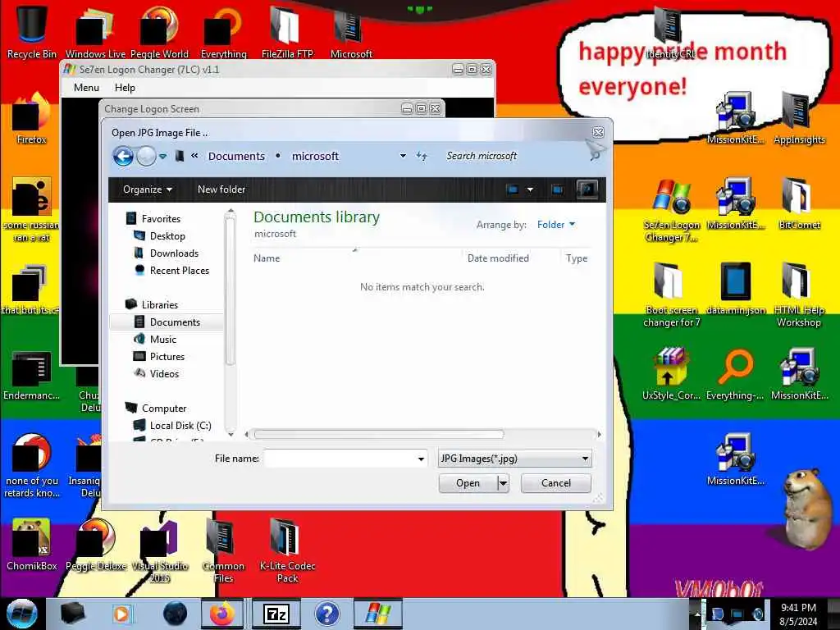This screenshot has width=840, height=630.
Task: Open the media player taskbar icon
Action: pos(121,614)
